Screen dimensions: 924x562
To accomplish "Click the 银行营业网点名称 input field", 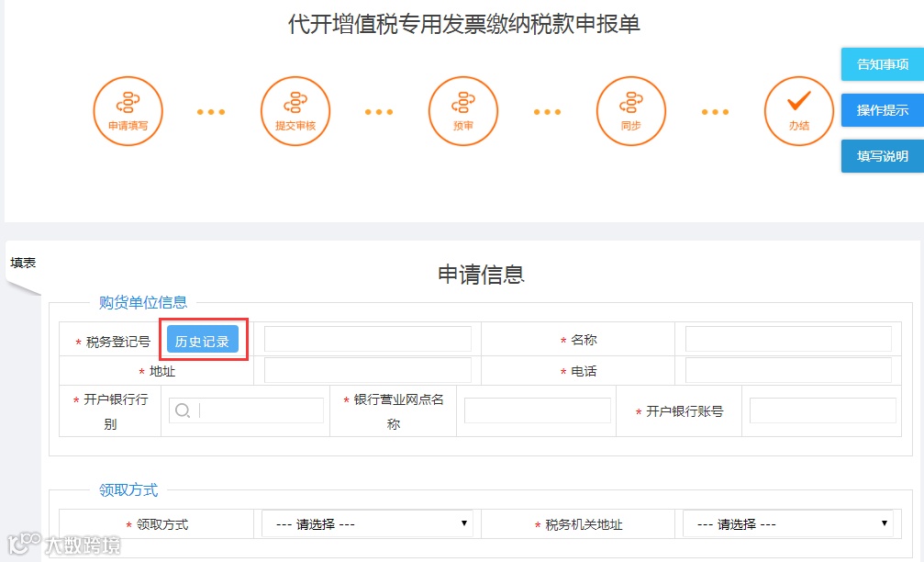I will click(x=538, y=410).
